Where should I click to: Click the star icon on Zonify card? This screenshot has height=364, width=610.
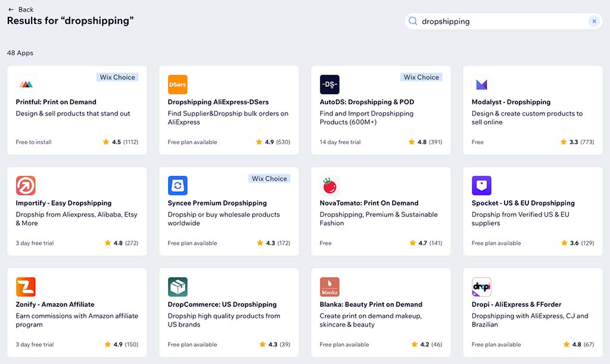pos(107,344)
